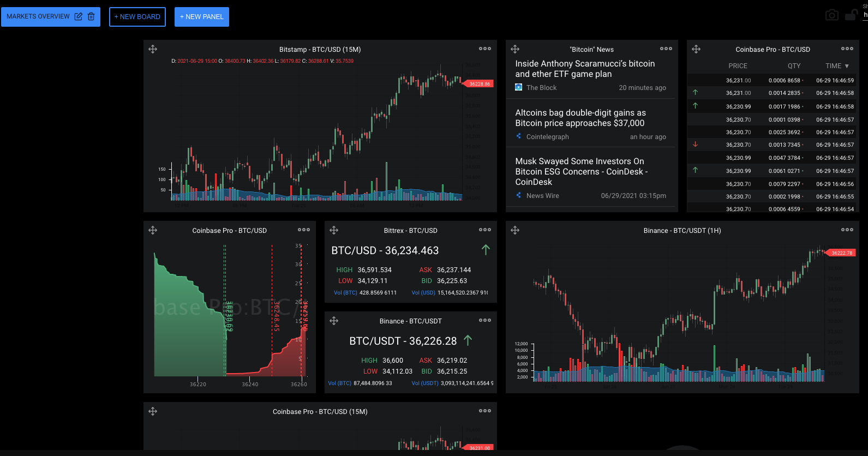Take a snapshot with the camera icon

[x=831, y=15]
